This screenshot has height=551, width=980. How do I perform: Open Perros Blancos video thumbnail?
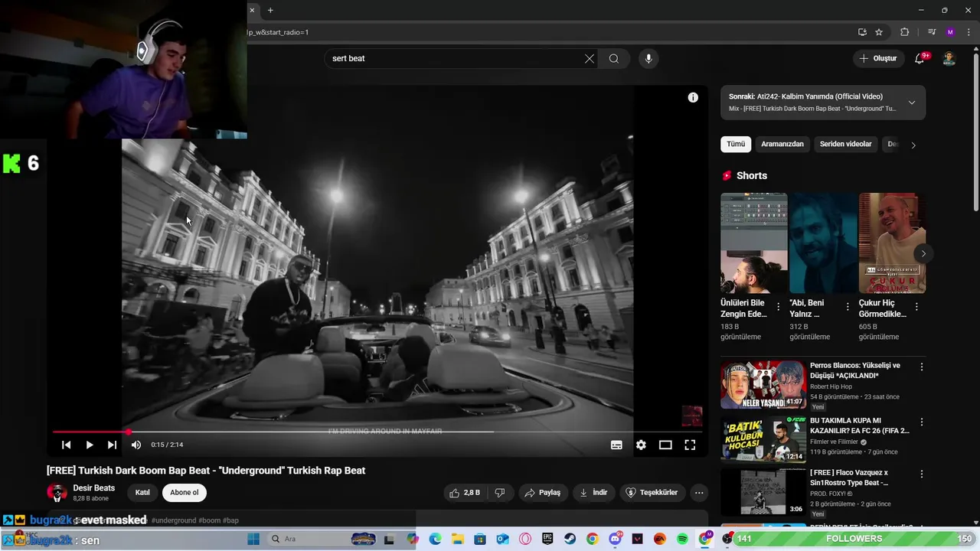(x=763, y=385)
